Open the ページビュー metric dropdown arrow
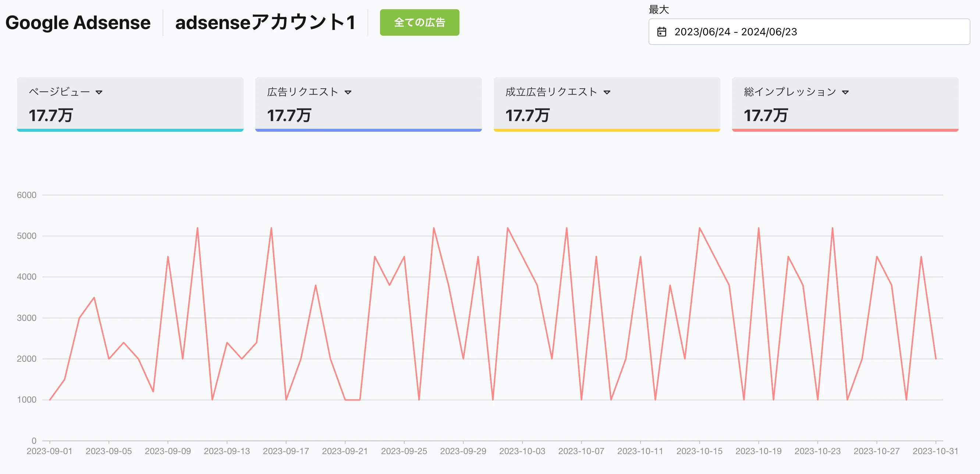 click(99, 92)
